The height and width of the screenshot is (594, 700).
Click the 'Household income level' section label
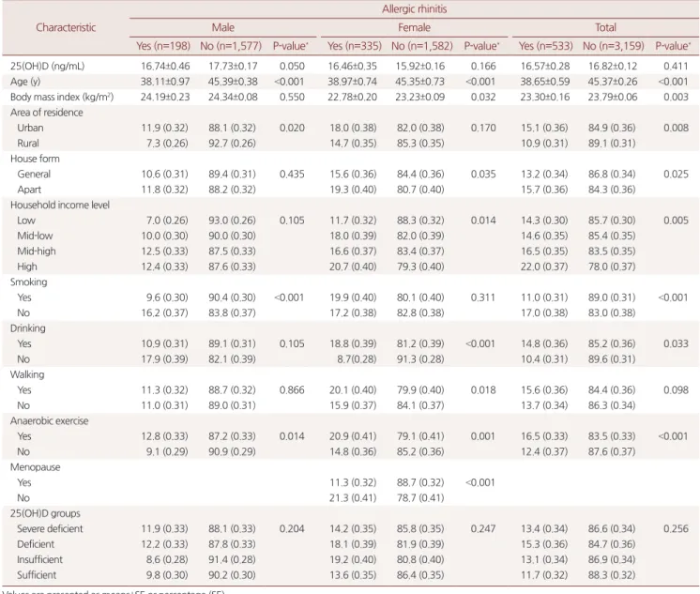(x=60, y=205)
